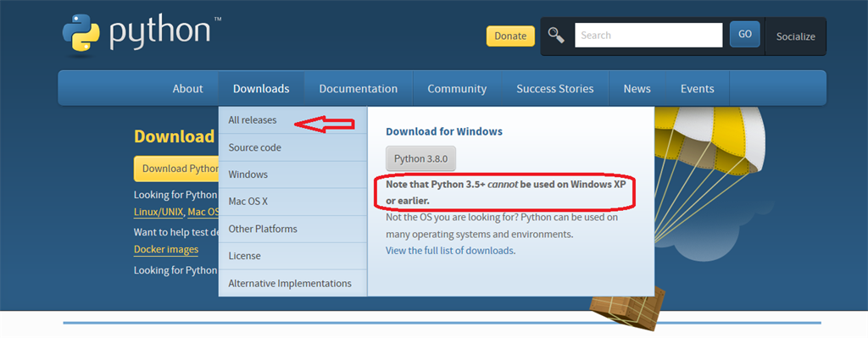
Task: Click the Python 3.8.0 download button
Action: point(420,158)
